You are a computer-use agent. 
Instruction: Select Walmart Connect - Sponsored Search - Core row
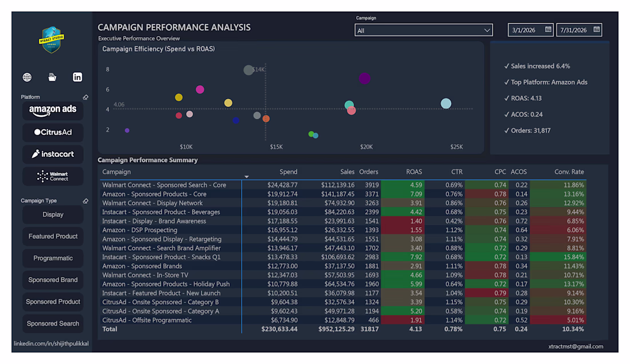tap(342, 185)
